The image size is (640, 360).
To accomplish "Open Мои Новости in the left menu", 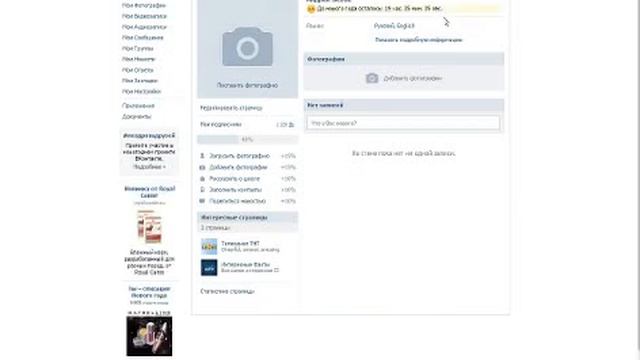I will (x=138, y=59).
